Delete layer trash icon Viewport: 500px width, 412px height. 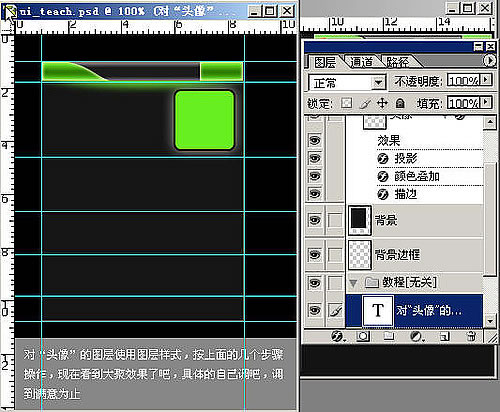point(471,337)
